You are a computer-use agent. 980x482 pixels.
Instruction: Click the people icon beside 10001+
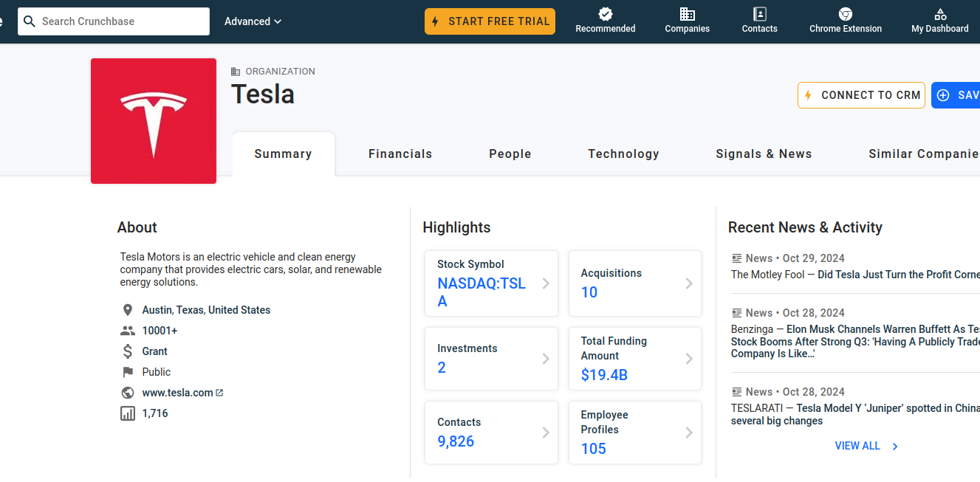click(128, 331)
